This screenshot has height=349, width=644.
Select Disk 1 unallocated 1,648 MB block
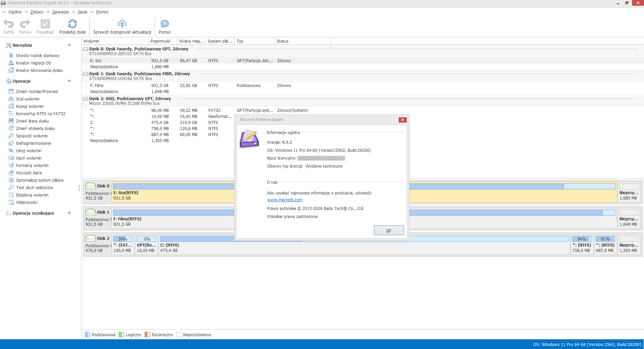pyautogui.click(x=630, y=218)
